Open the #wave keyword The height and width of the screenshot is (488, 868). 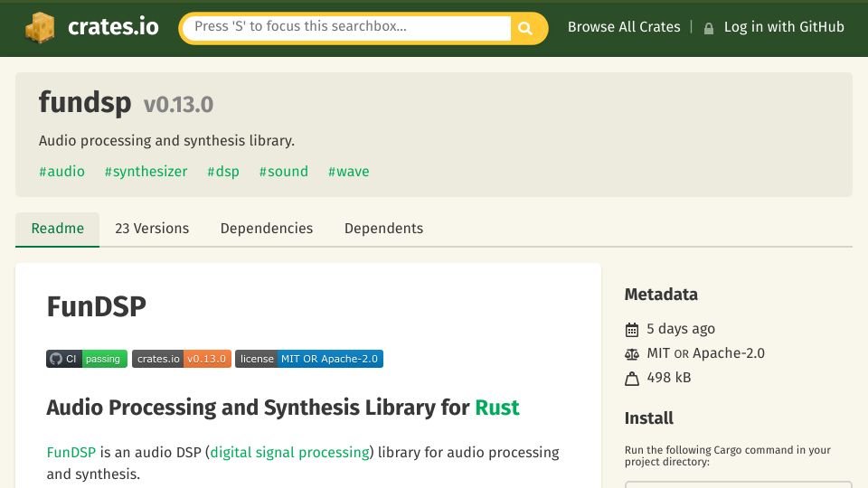[349, 172]
